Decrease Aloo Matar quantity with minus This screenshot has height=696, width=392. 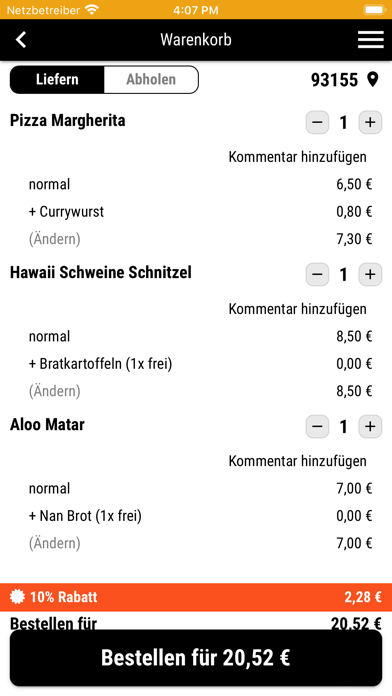pos(317,427)
